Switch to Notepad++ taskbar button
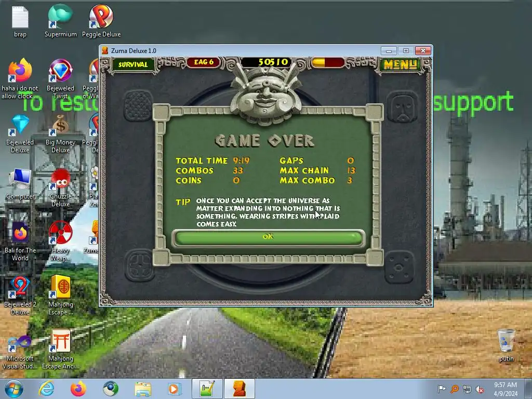 207,389
